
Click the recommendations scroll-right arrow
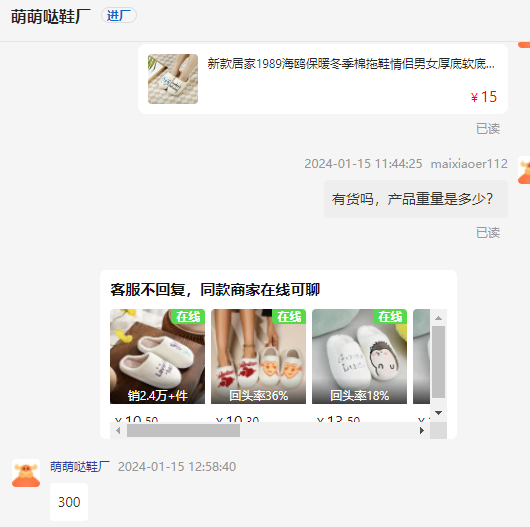422,431
